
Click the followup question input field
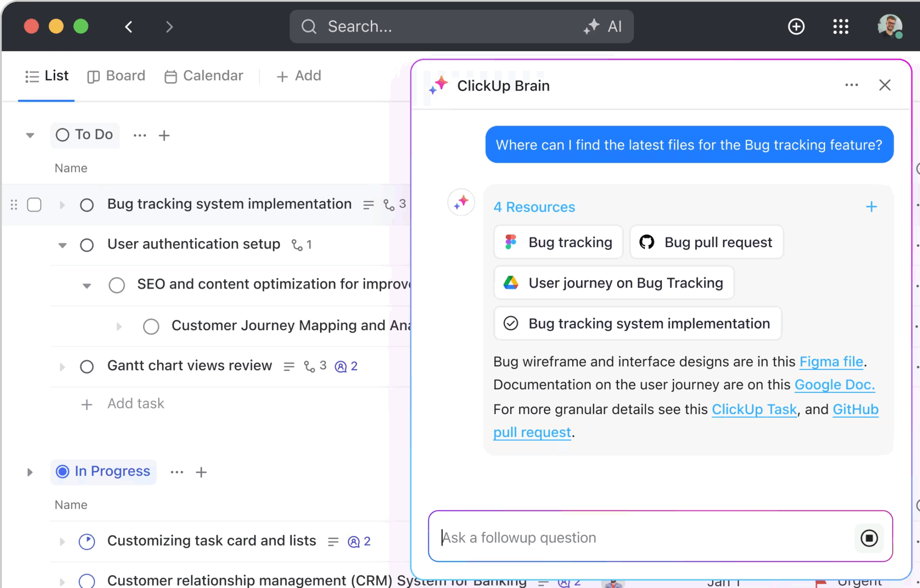[623, 537]
